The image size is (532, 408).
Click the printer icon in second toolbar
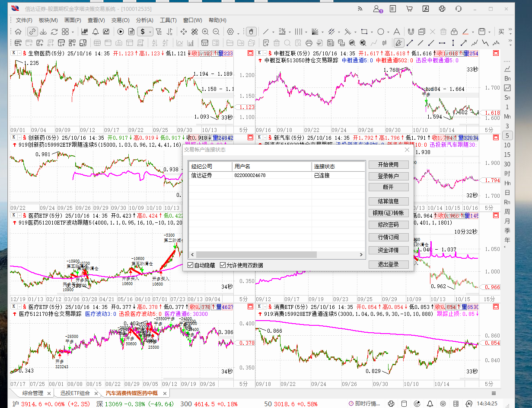309,43
